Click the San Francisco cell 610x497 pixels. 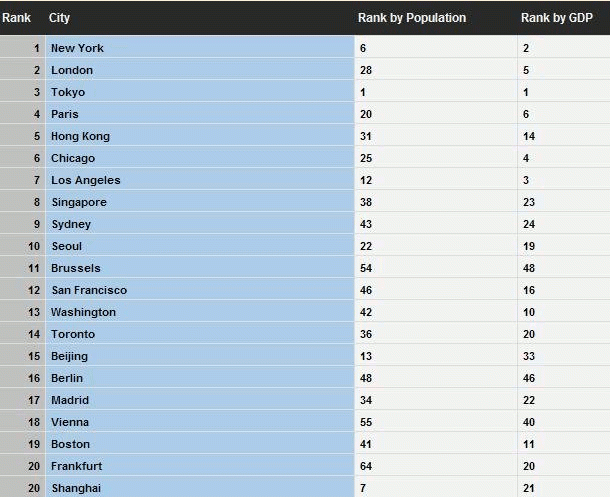(x=89, y=290)
